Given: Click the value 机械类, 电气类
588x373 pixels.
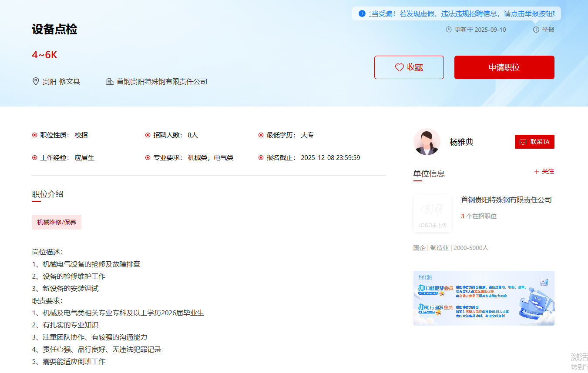Looking at the screenshot, I should tap(211, 158).
